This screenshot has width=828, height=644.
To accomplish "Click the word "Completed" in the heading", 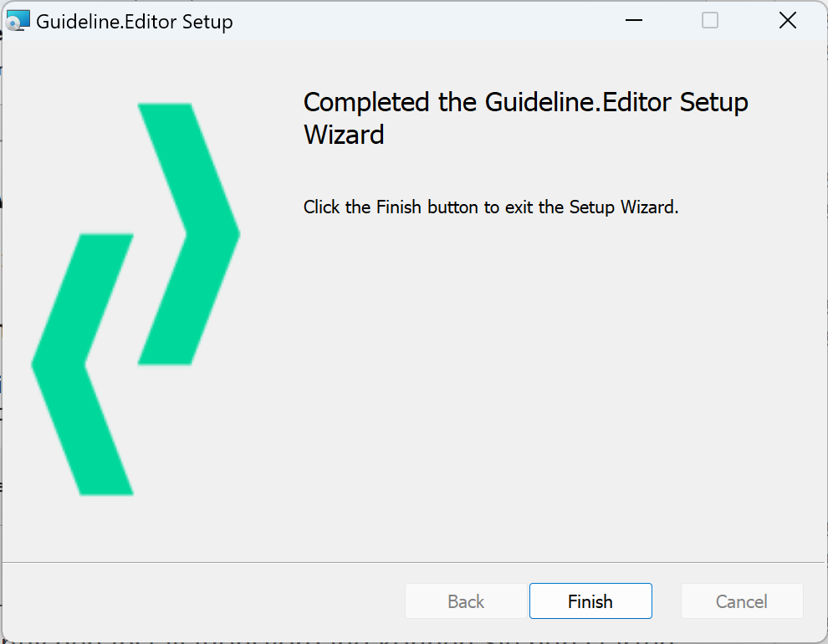I will 366,102.
